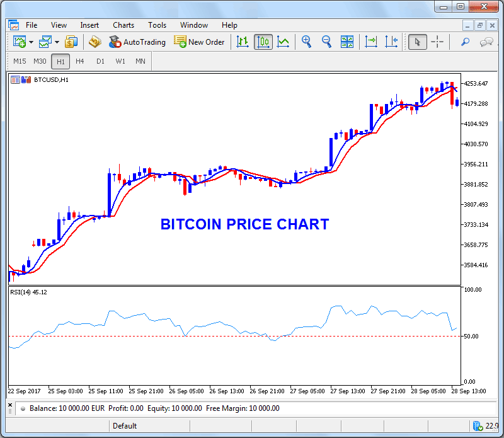
Task: Tile chart windows icon
Action: (347, 42)
